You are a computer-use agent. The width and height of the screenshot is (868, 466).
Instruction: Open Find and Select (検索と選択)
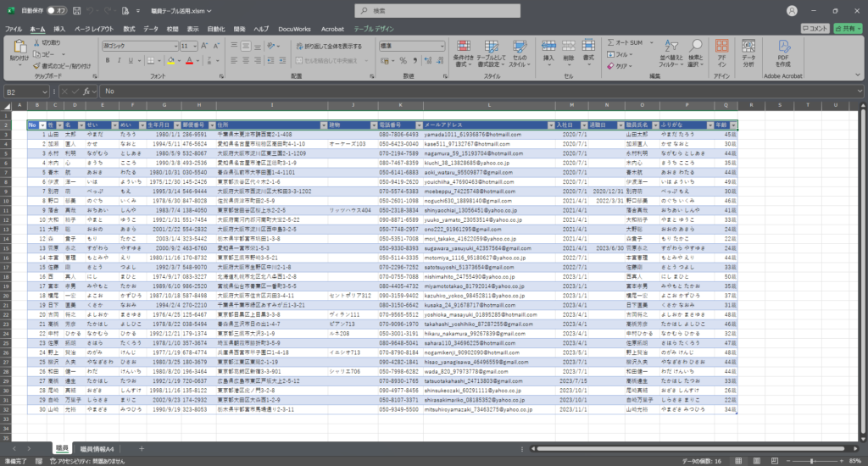[x=696, y=53]
